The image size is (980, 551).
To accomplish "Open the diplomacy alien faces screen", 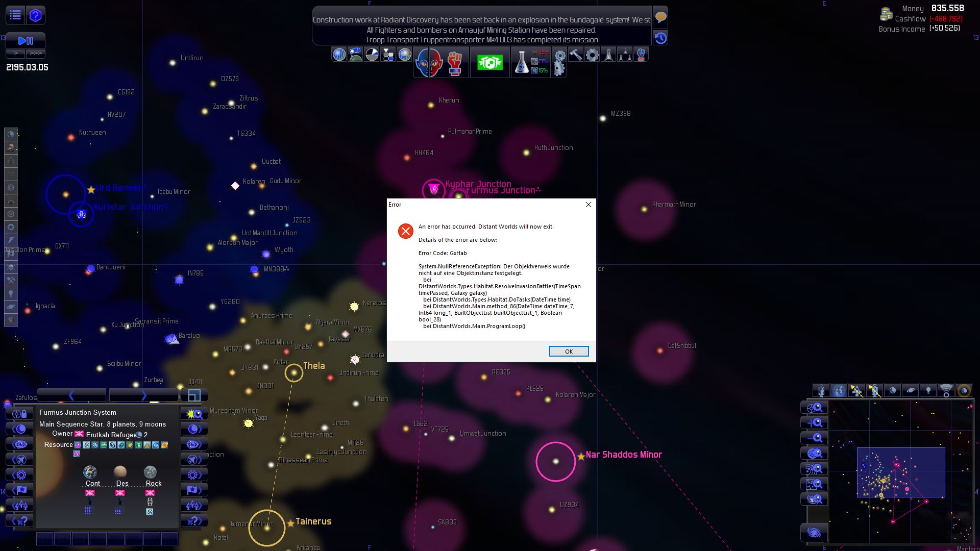I will [428, 63].
